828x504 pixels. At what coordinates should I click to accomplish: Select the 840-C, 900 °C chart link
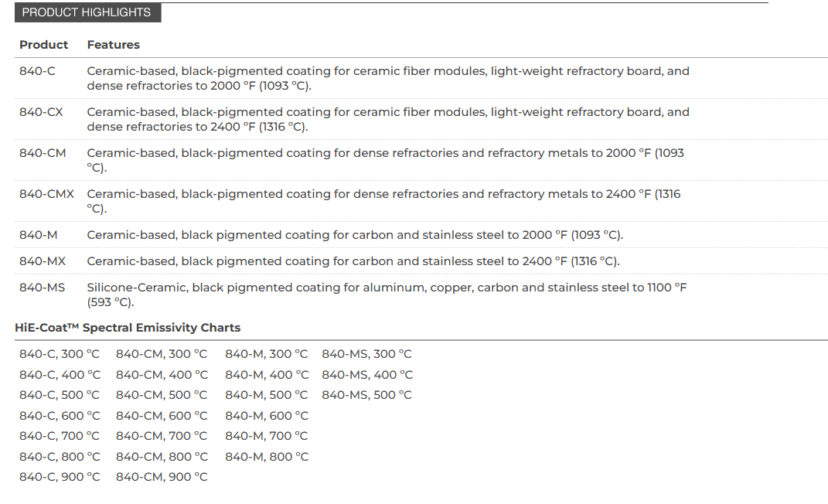pos(60,476)
